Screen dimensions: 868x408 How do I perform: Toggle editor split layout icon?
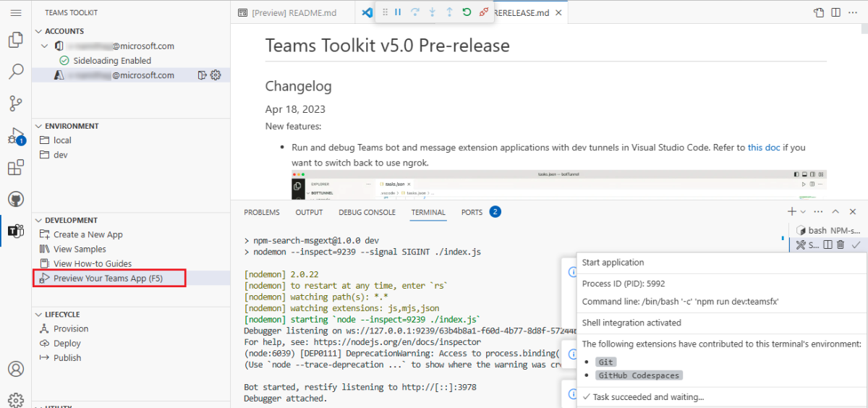point(835,12)
